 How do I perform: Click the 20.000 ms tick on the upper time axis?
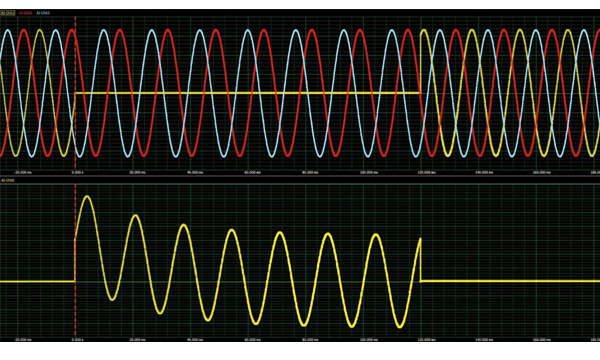[x=137, y=173]
